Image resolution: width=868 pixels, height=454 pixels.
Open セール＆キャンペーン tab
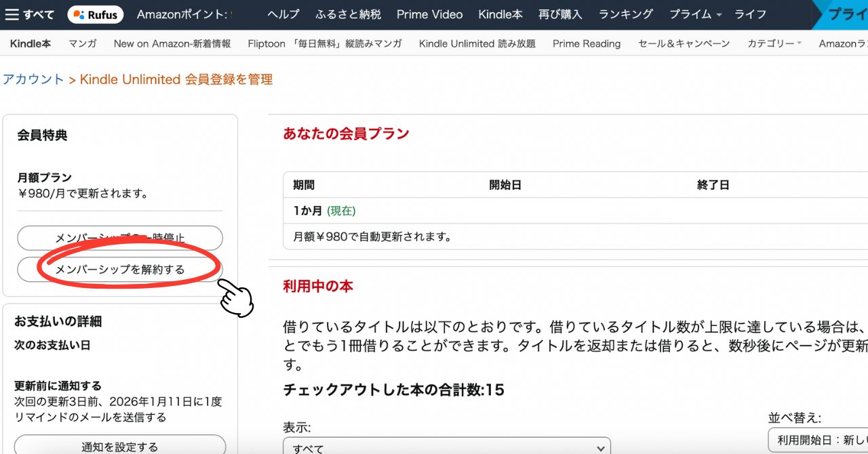pyautogui.click(x=684, y=43)
